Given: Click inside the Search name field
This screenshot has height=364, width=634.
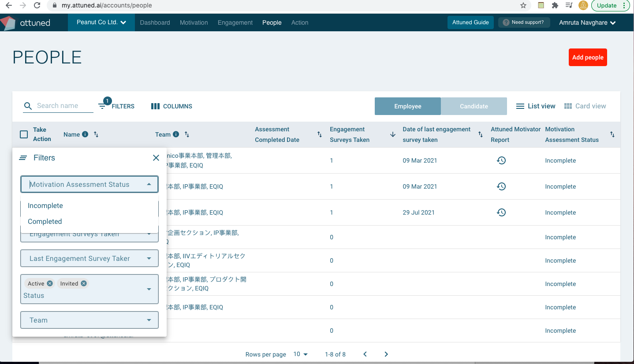Looking at the screenshot, I should 62,106.
